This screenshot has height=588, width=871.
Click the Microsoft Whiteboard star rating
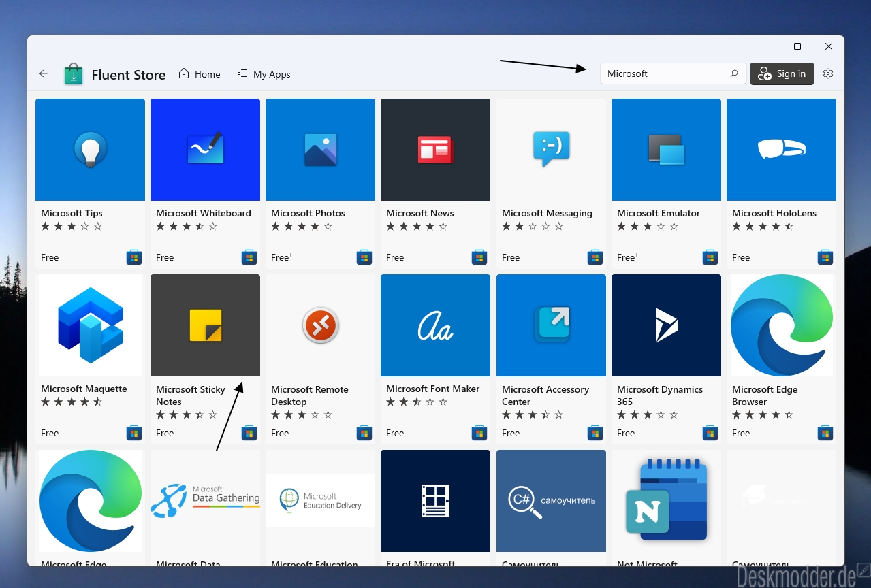pyautogui.click(x=187, y=227)
